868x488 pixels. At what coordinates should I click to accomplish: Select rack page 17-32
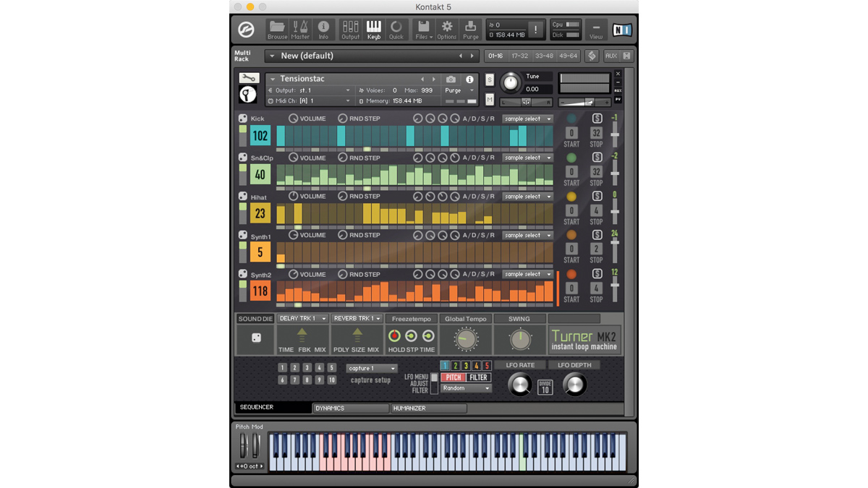tap(519, 56)
